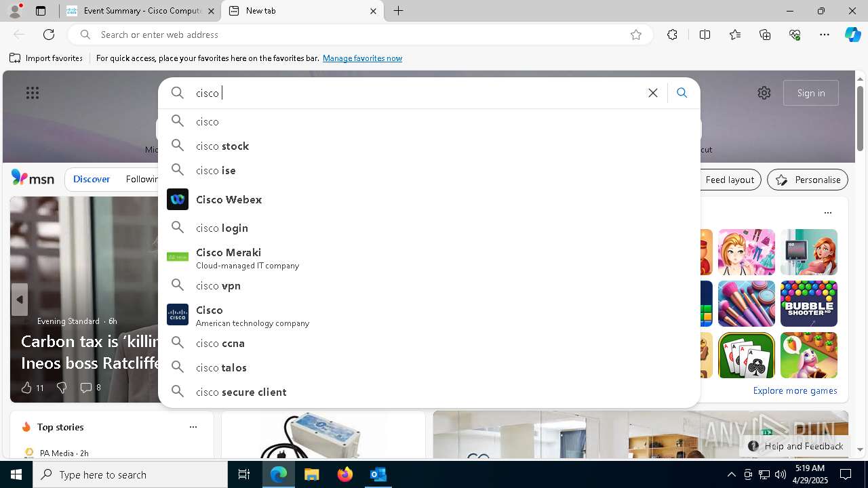Open Browser essentials heart icon
Image resolution: width=868 pixels, height=488 pixels.
(795, 35)
